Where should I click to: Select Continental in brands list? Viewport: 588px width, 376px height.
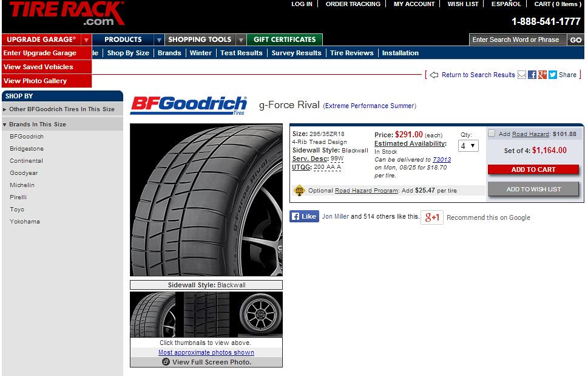coord(26,160)
